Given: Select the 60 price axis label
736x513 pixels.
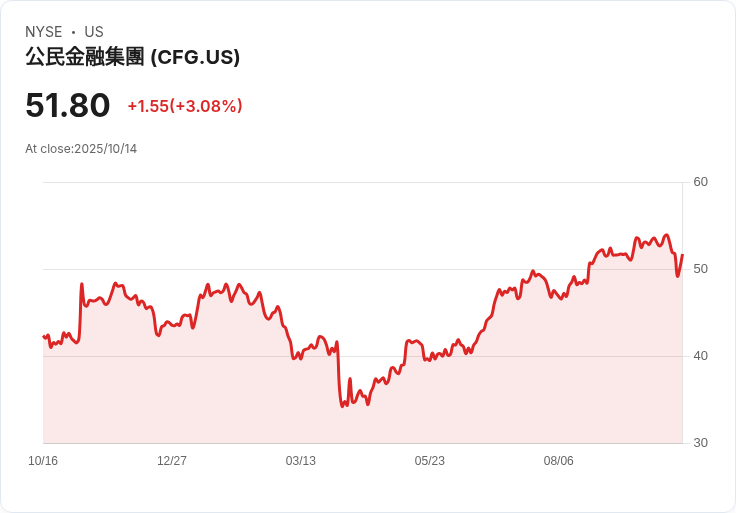Looking at the screenshot, I should click(700, 182).
